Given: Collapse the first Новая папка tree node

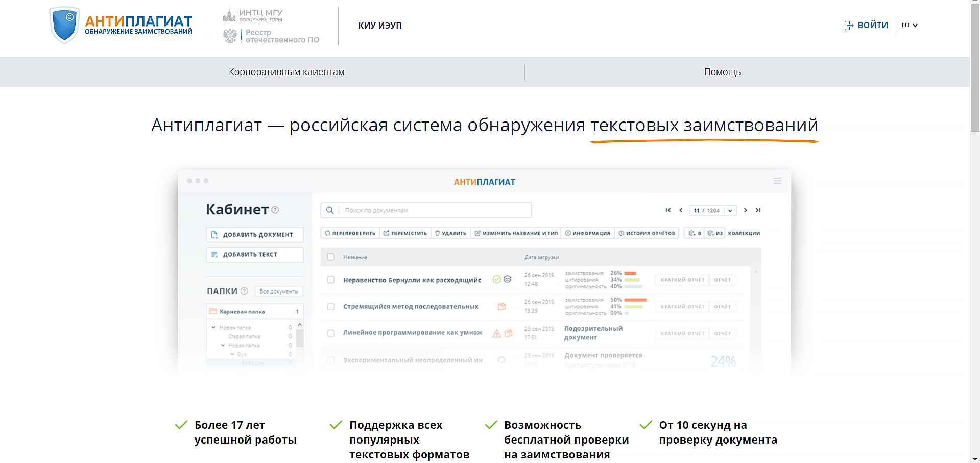Looking at the screenshot, I should pos(213,327).
